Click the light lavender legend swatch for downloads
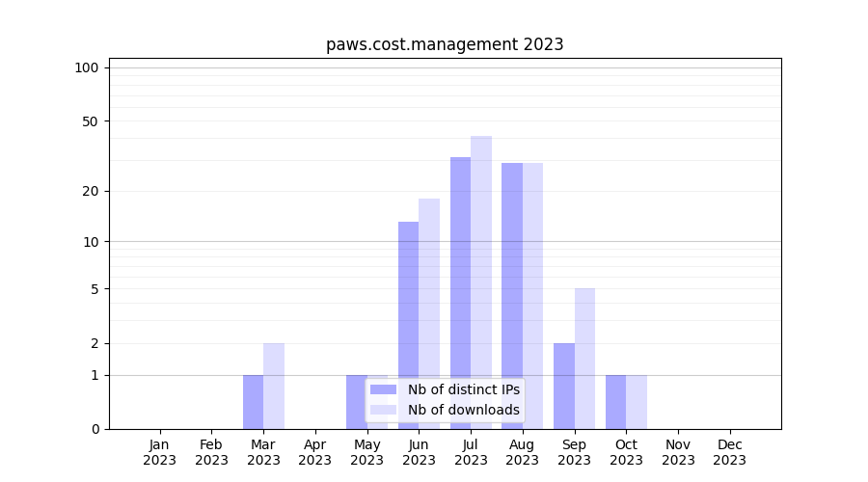868x482 pixels. 383,410
